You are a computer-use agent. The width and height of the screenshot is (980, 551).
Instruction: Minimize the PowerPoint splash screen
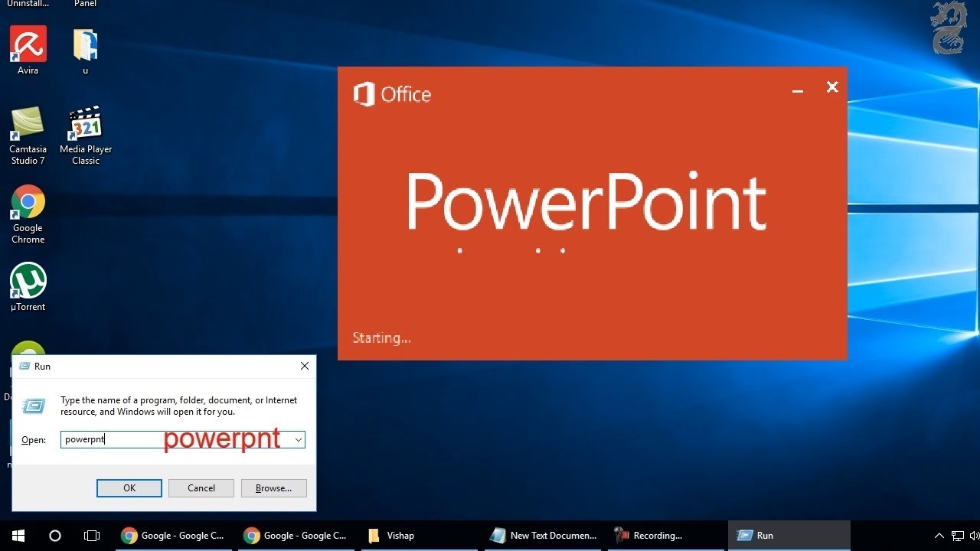798,90
